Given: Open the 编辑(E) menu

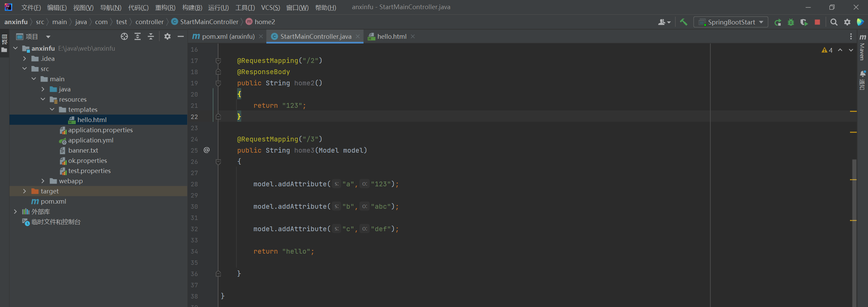Looking at the screenshot, I should [57, 7].
